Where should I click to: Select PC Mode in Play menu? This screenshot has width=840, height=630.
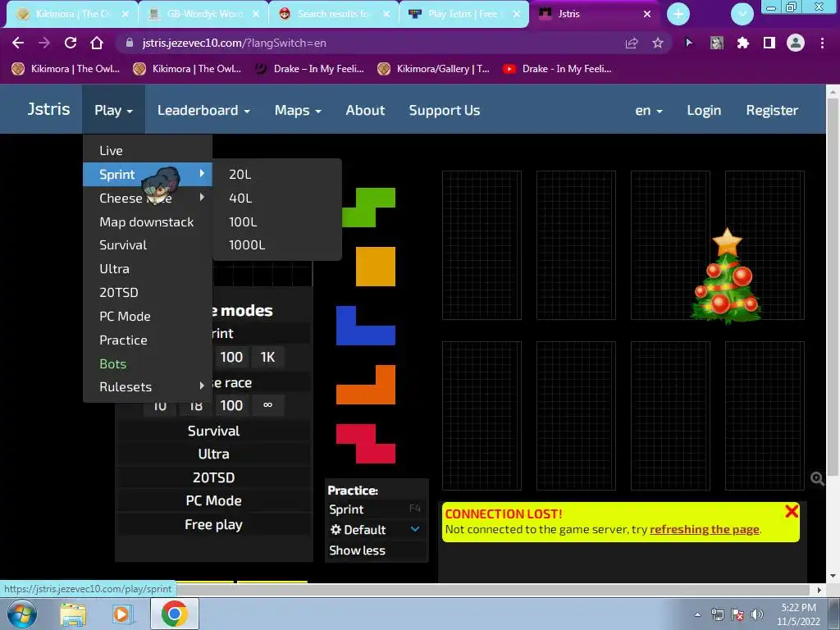point(148,316)
